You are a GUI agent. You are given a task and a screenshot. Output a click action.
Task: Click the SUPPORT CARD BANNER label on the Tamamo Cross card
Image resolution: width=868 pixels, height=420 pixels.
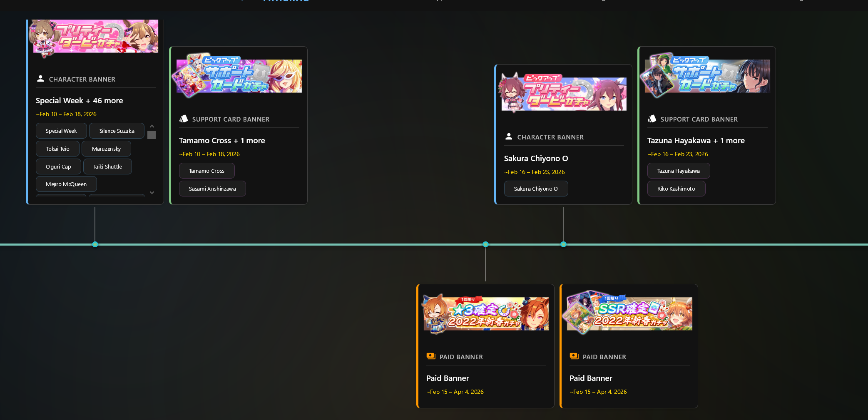[231, 119]
